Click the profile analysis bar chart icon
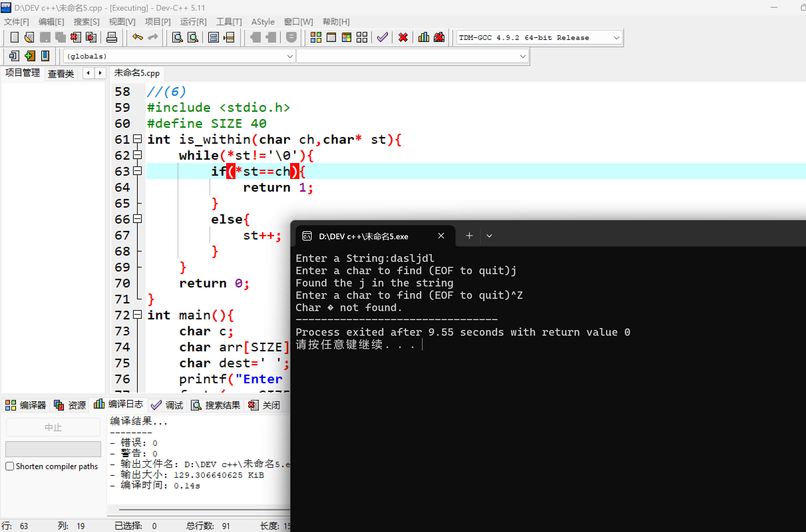 [423, 37]
